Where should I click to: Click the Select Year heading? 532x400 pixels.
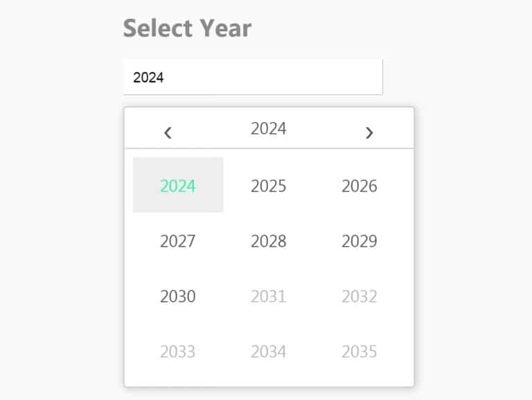click(x=187, y=28)
